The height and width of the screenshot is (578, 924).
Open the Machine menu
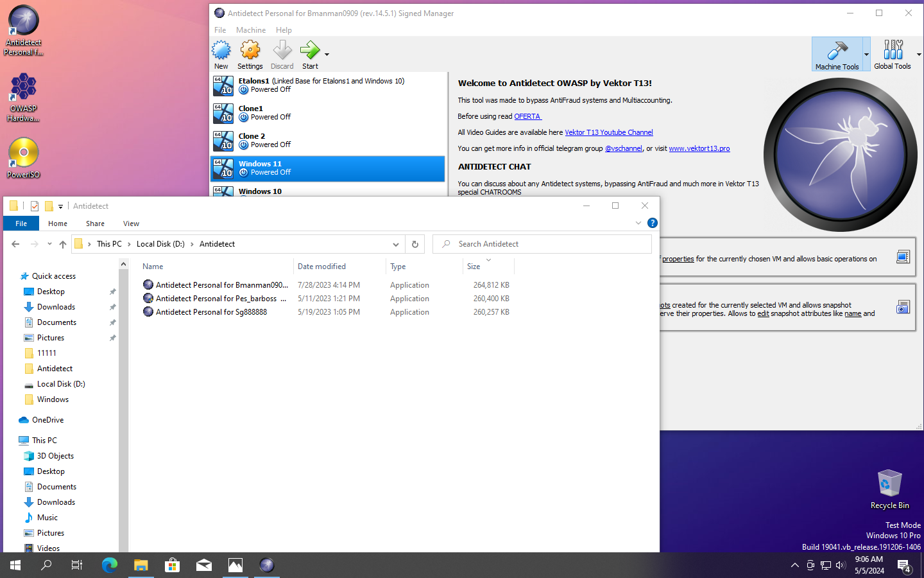tap(251, 30)
